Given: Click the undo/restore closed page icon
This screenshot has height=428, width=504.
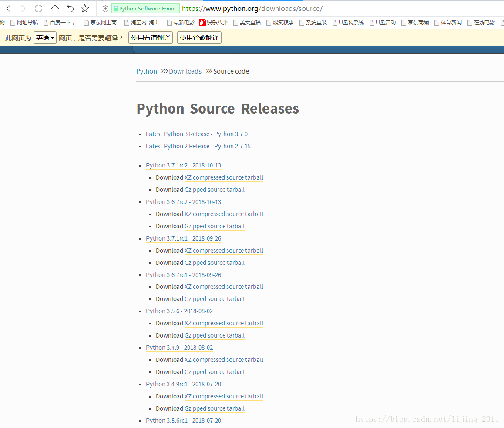Looking at the screenshot, I should point(70,8).
